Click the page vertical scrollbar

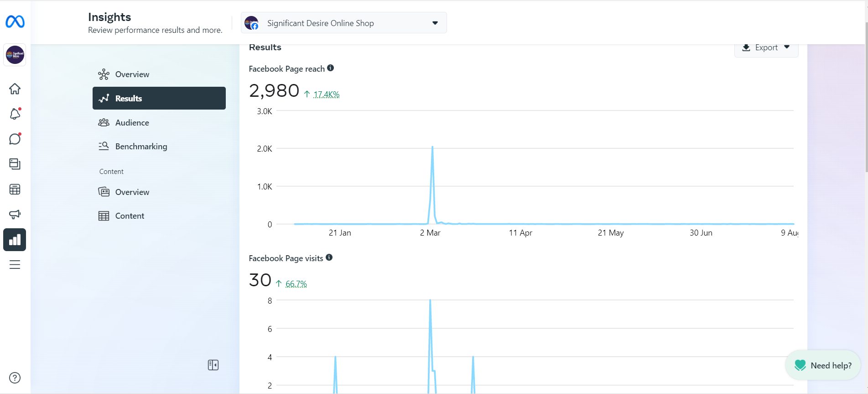coord(866,97)
